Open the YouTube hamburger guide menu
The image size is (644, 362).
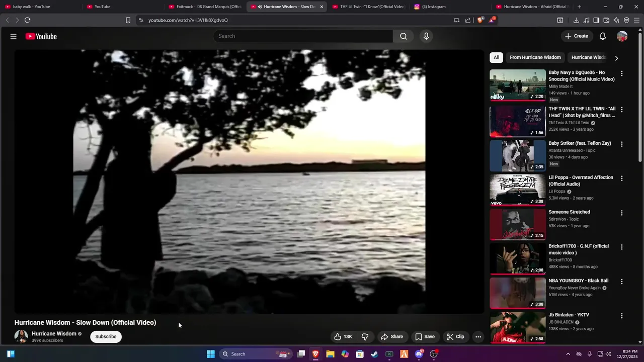(x=14, y=36)
